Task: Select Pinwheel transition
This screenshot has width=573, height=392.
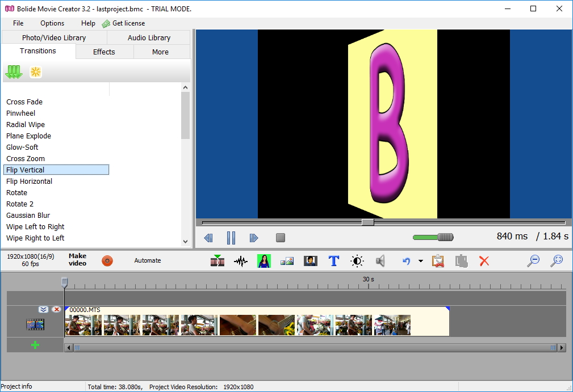Action: [20, 113]
